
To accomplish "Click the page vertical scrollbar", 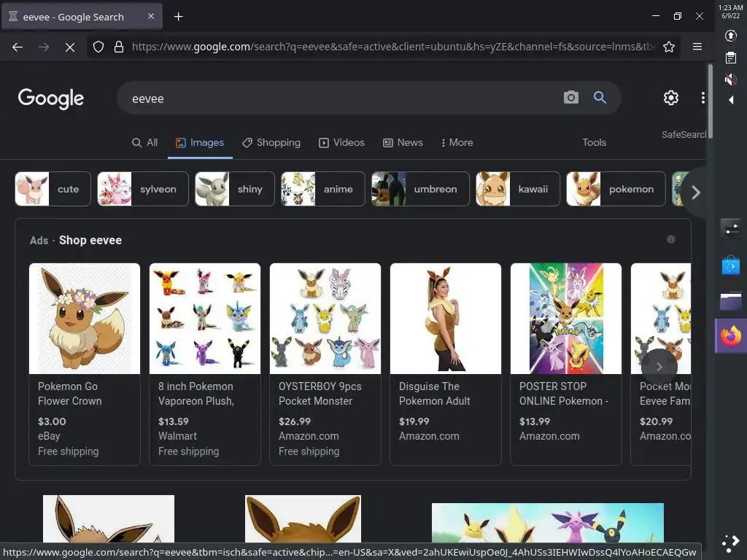I will coord(711,101).
